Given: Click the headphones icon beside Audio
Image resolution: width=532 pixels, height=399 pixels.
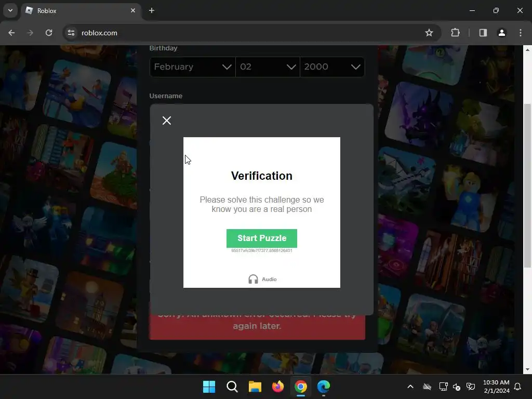Looking at the screenshot, I should point(253,279).
